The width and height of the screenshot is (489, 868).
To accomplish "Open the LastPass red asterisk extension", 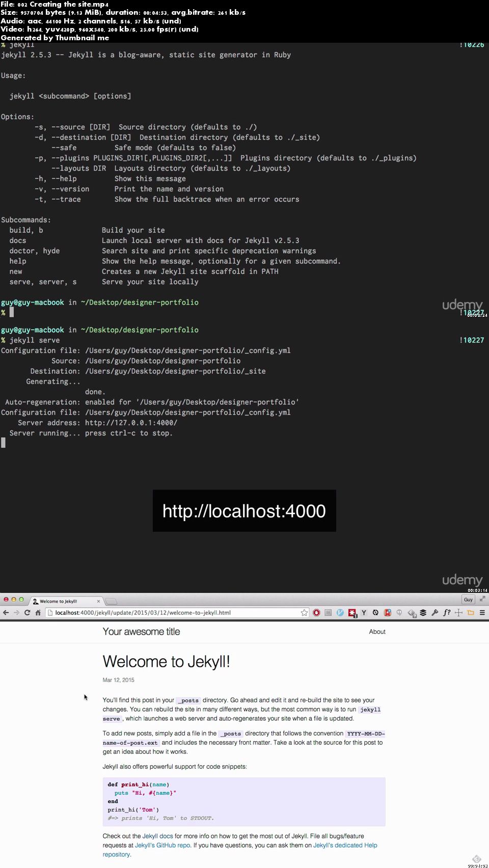I will (x=352, y=613).
